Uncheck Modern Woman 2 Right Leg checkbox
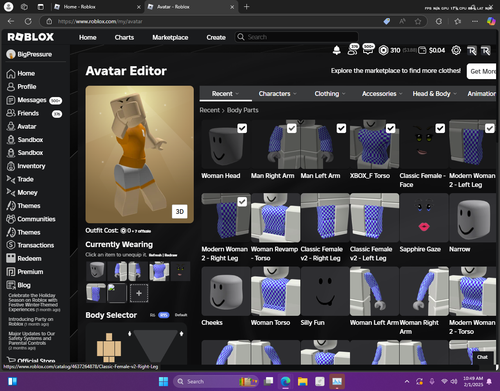Image resolution: width=500 pixels, height=391 pixels. (x=242, y=202)
